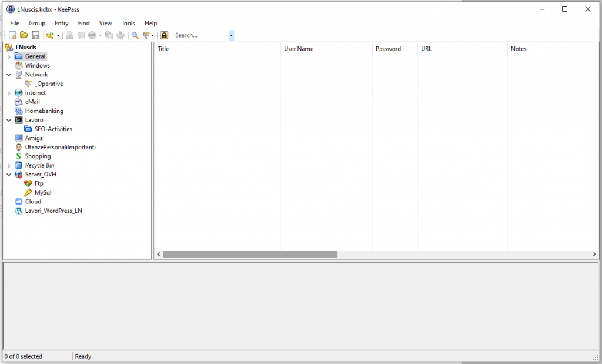Click the Add Entry key icon

tap(50, 35)
